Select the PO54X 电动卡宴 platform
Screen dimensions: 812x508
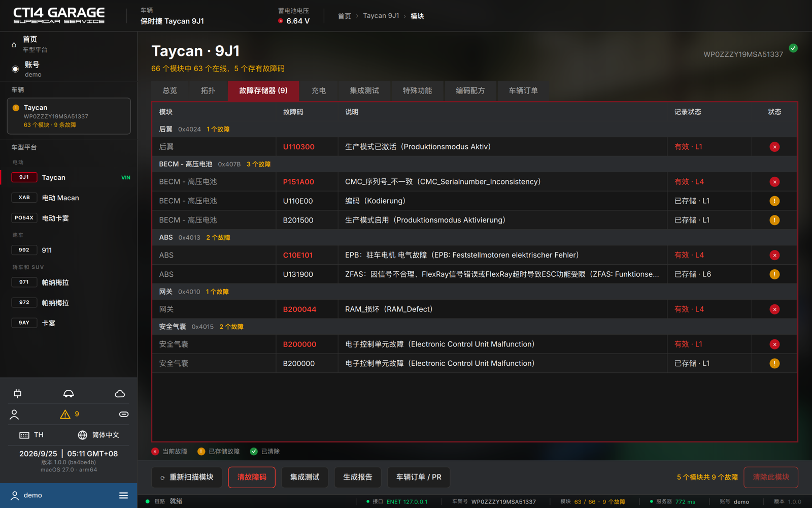point(69,218)
